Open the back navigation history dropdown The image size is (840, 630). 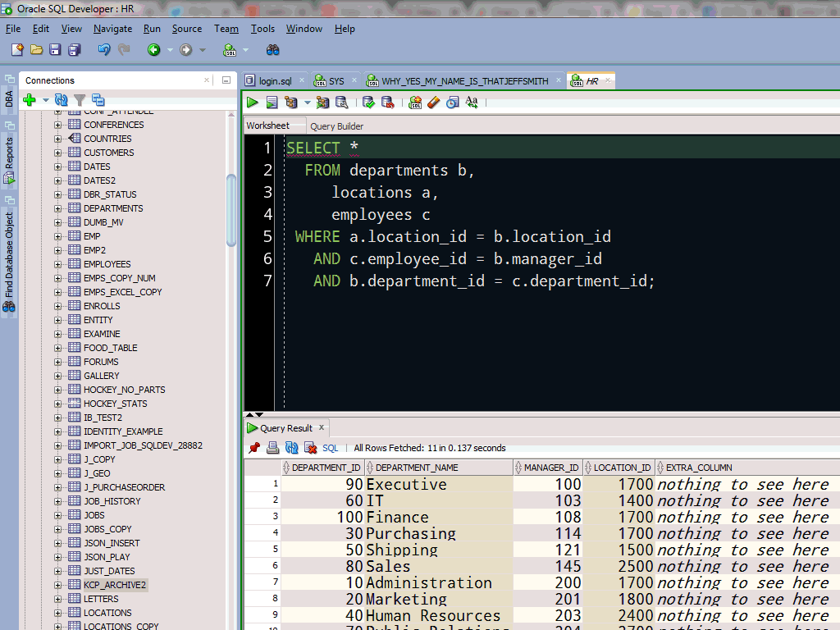tap(170, 50)
